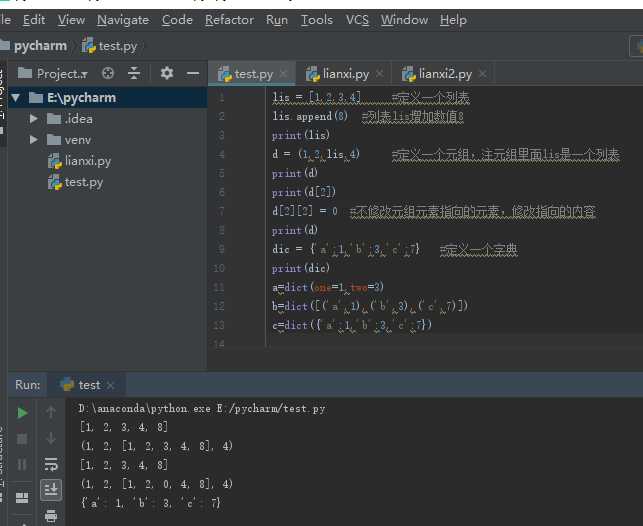Open the Refactor menu
This screenshot has width=643, height=526.
[229, 20]
